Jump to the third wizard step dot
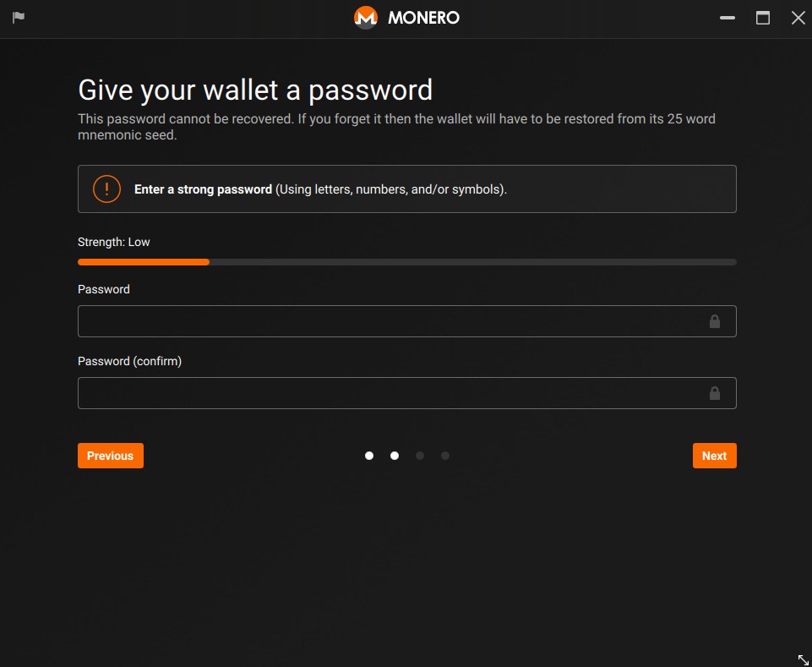The image size is (812, 667). (x=420, y=456)
